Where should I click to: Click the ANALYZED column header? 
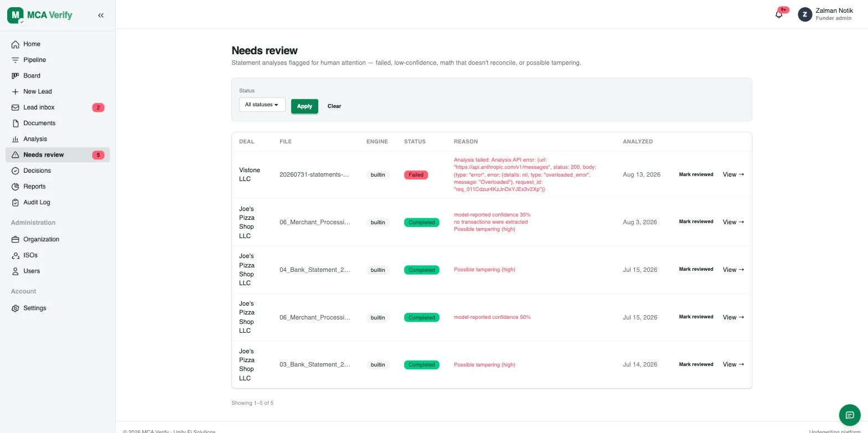(638, 142)
